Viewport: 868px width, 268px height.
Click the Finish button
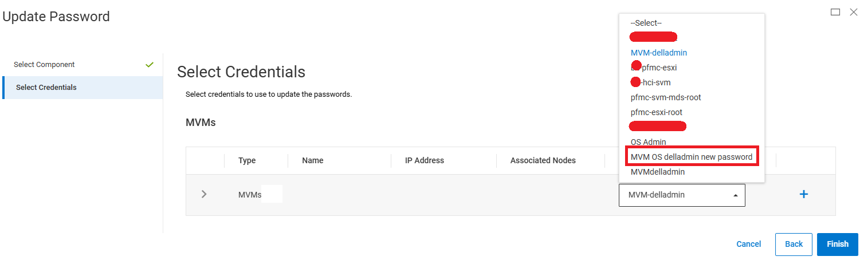coord(837,244)
